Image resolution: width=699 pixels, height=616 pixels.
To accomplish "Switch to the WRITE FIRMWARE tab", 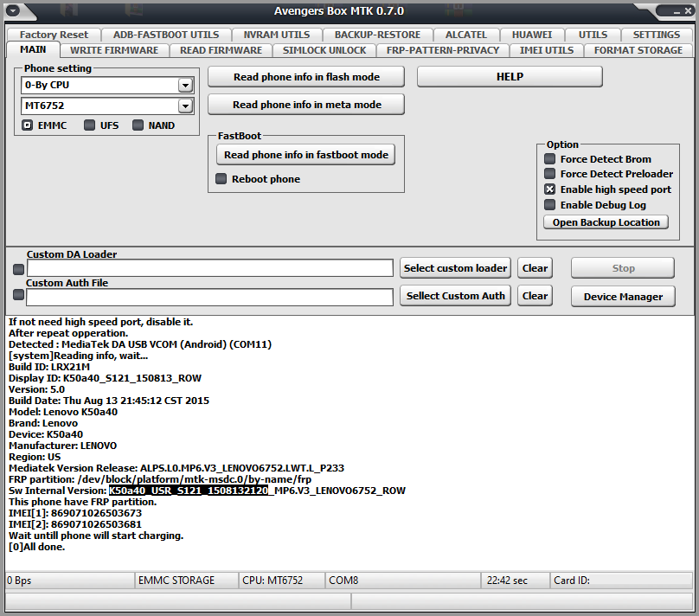I will (114, 50).
